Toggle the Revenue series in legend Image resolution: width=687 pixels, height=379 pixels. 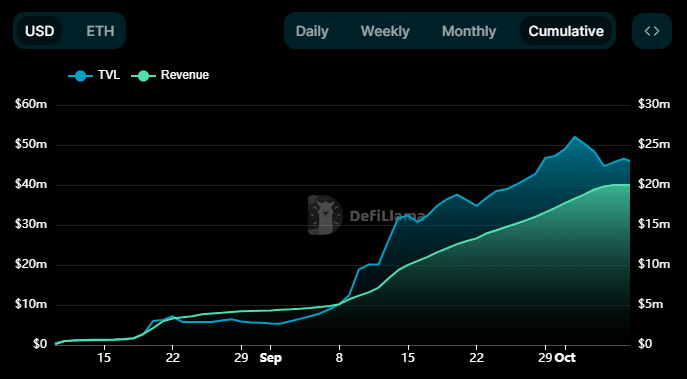click(170, 75)
